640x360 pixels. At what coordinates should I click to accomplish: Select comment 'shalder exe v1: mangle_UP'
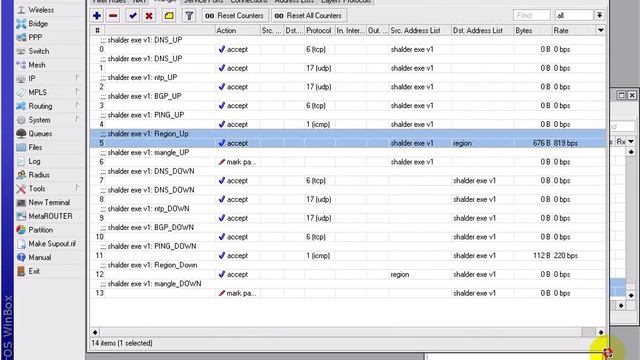pos(148,152)
